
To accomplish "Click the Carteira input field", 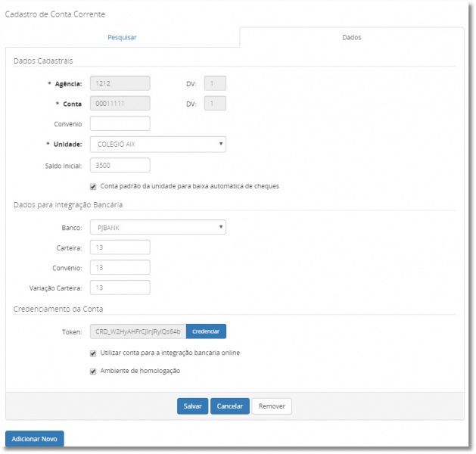I will 120,247.
